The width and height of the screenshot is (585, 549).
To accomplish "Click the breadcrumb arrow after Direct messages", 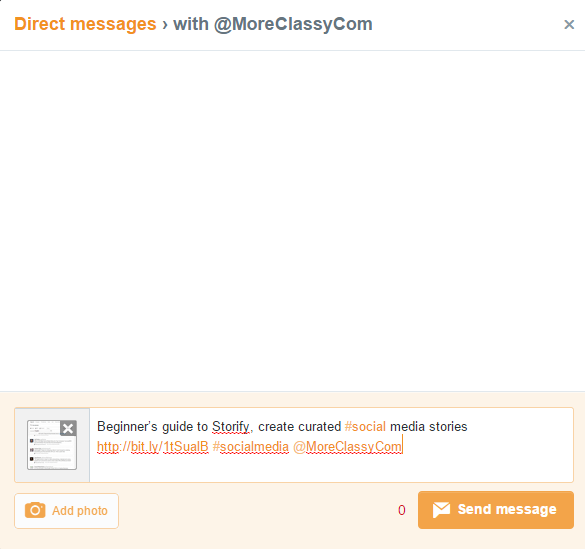I will (x=165, y=25).
